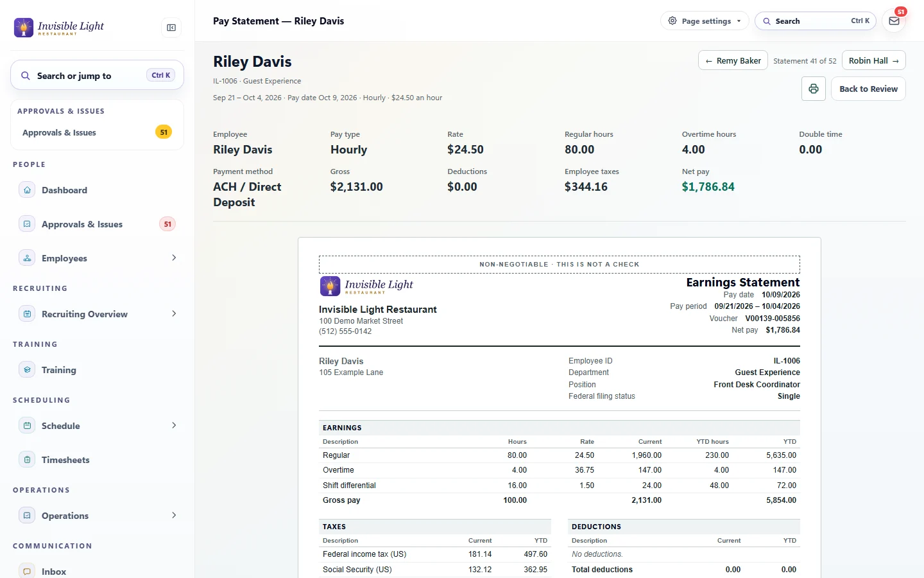
Task: Click the top bar search magnifier icon
Action: click(x=767, y=21)
